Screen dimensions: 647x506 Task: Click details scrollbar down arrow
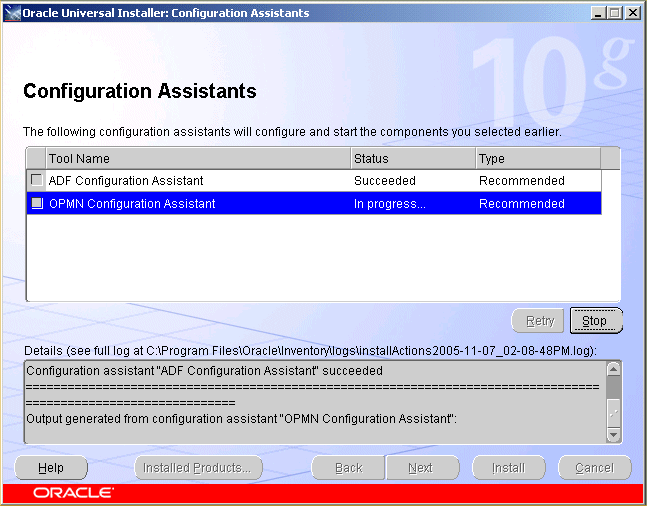(614, 434)
